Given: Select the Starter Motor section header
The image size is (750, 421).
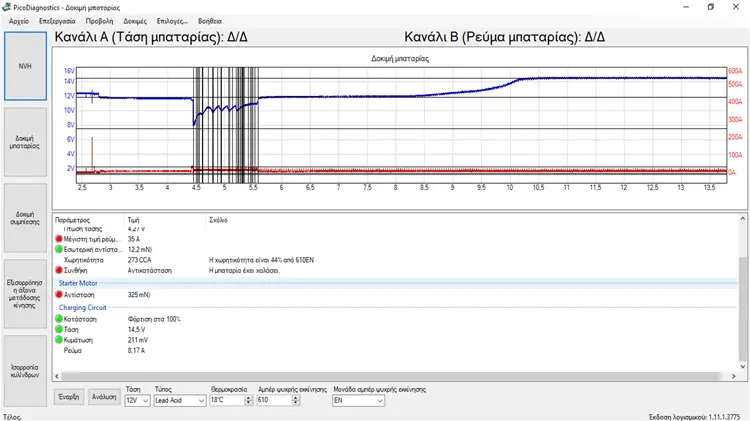Looking at the screenshot, I should tap(78, 283).
